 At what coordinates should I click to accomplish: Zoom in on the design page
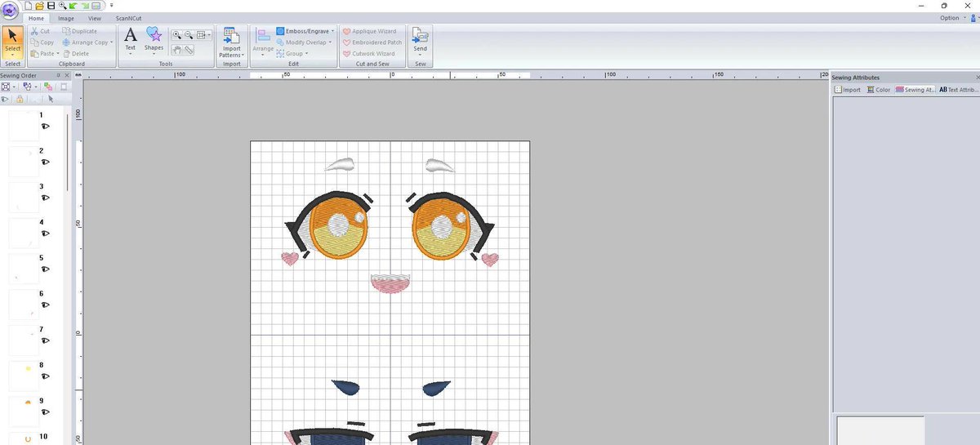(176, 35)
